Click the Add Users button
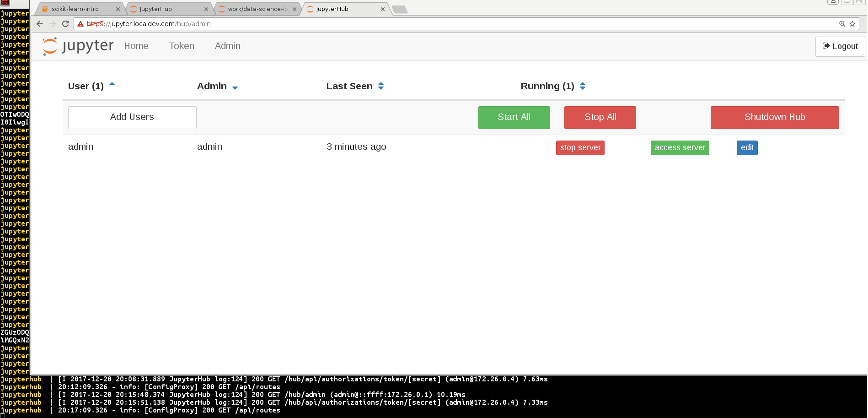The height and width of the screenshot is (418, 868). click(132, 117)
